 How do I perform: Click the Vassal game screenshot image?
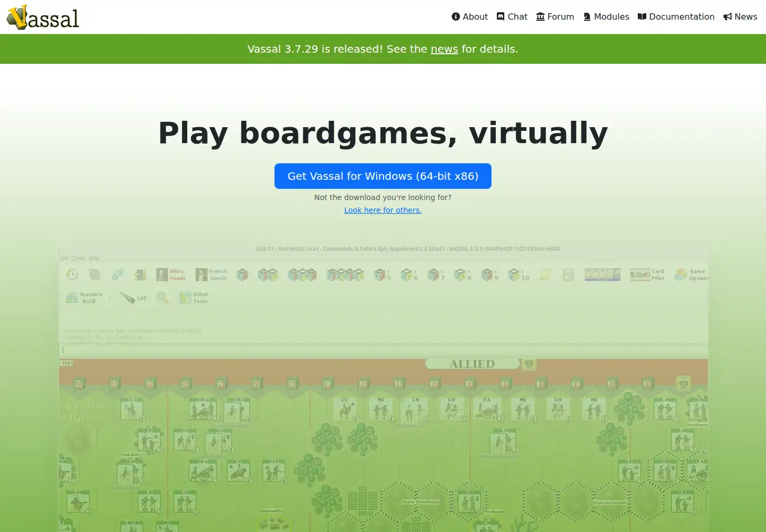pos(383,388)
